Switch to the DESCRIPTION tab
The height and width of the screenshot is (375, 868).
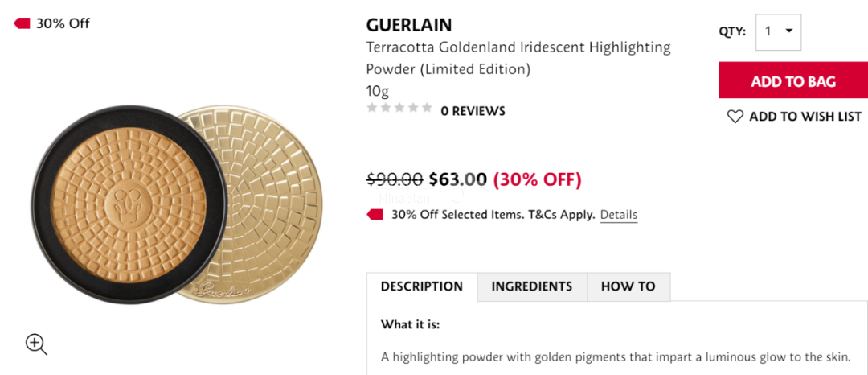422,286
